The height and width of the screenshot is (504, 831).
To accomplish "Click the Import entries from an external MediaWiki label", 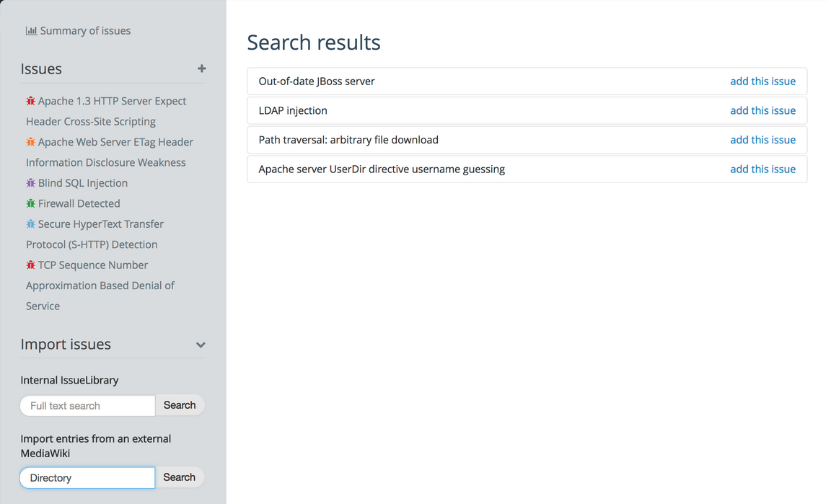I will [96, 446].
